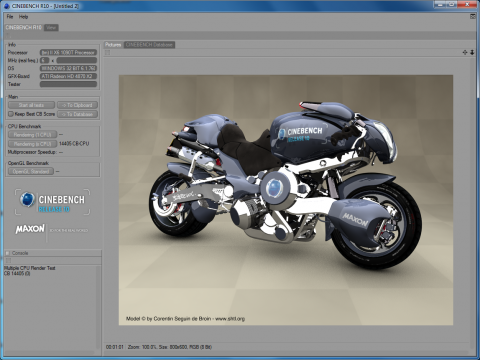This screenshot has width=480, height=360.
Task: Select the CINEBENCH R10 tab
Action: [x=23, y=27]
